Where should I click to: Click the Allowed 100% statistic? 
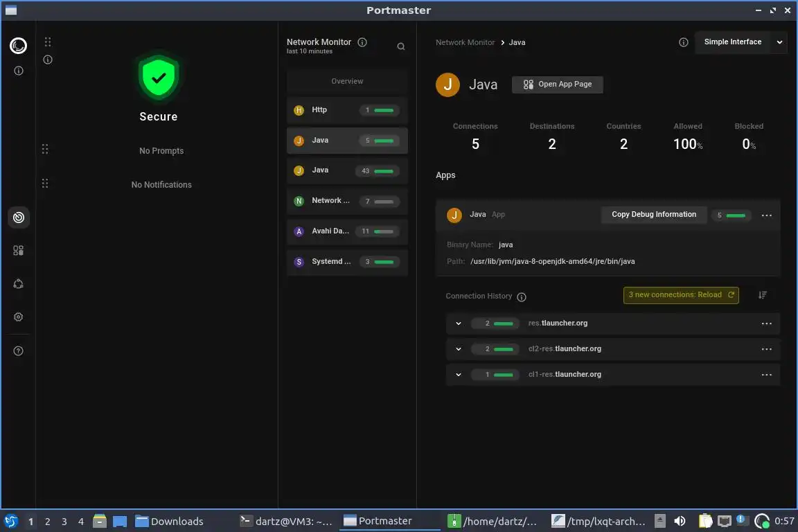click(688, 136)
